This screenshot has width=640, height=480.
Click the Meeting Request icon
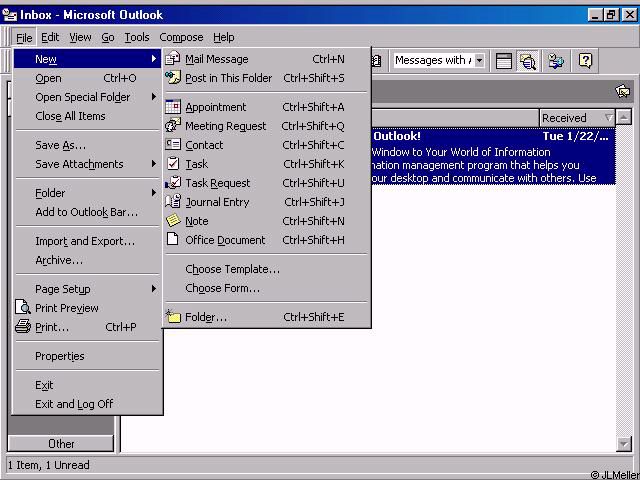point(173,126)
